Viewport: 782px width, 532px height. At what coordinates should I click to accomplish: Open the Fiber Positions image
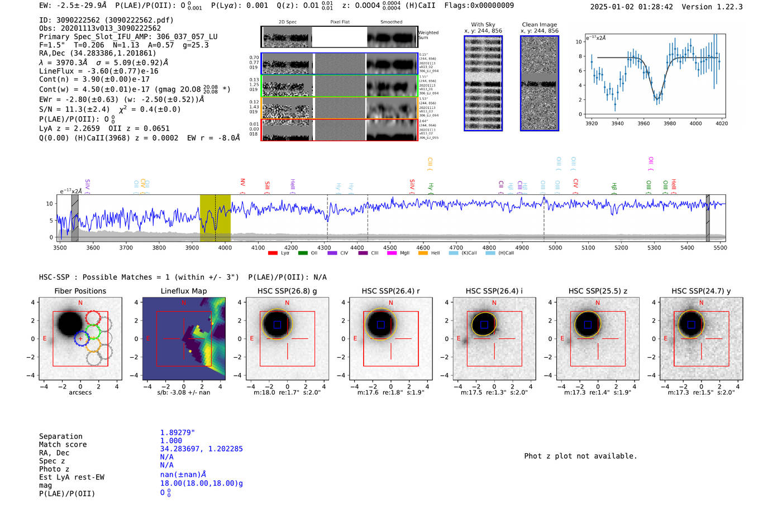tap(80, 338)
